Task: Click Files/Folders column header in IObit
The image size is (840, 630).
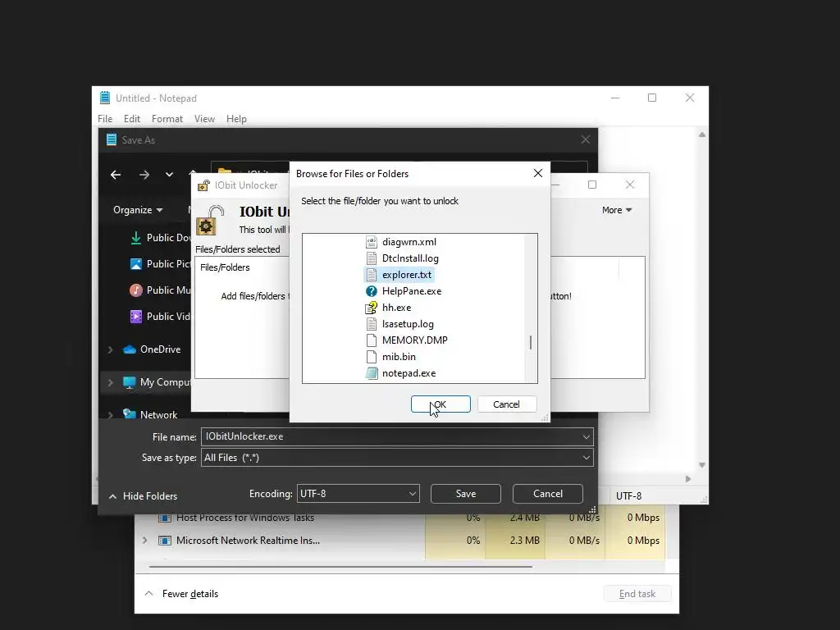Action: (x=225, y=267)
